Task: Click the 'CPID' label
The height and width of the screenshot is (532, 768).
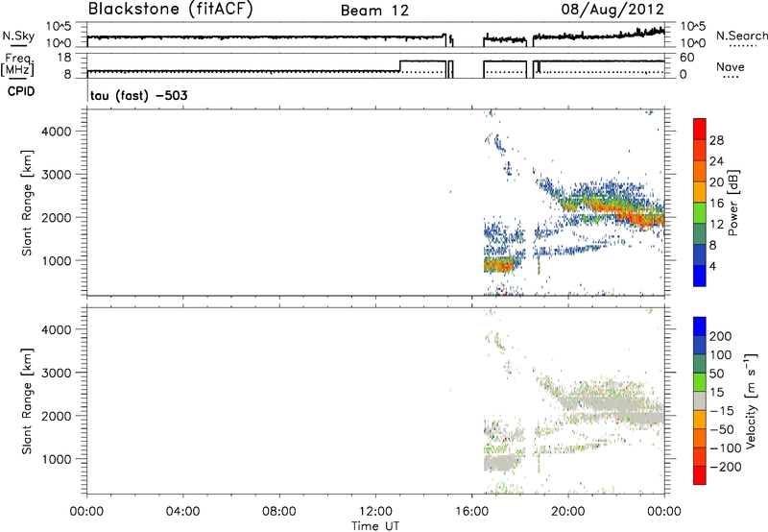Action: [21, 91]
